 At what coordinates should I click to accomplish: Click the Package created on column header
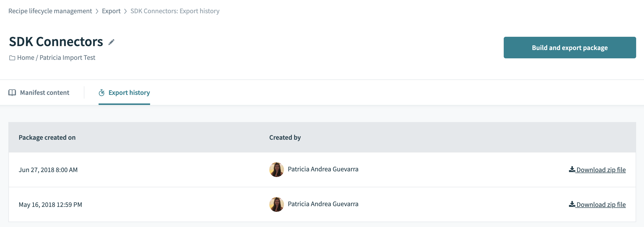pos(47,137)
